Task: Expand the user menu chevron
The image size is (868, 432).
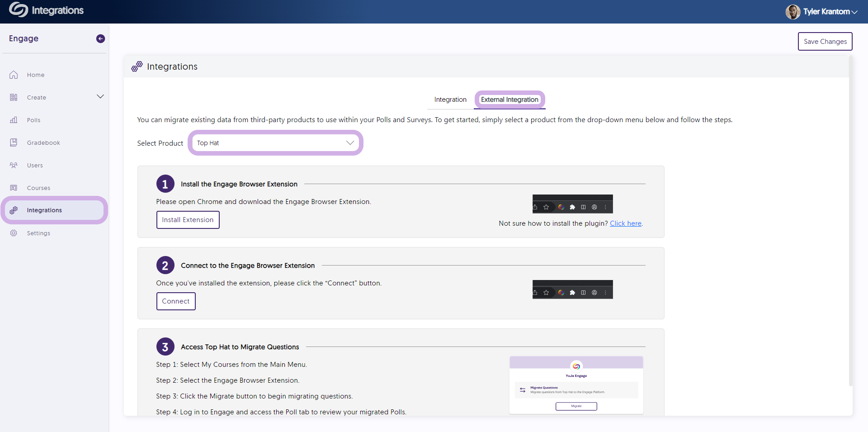Action: tap(854, 12)
